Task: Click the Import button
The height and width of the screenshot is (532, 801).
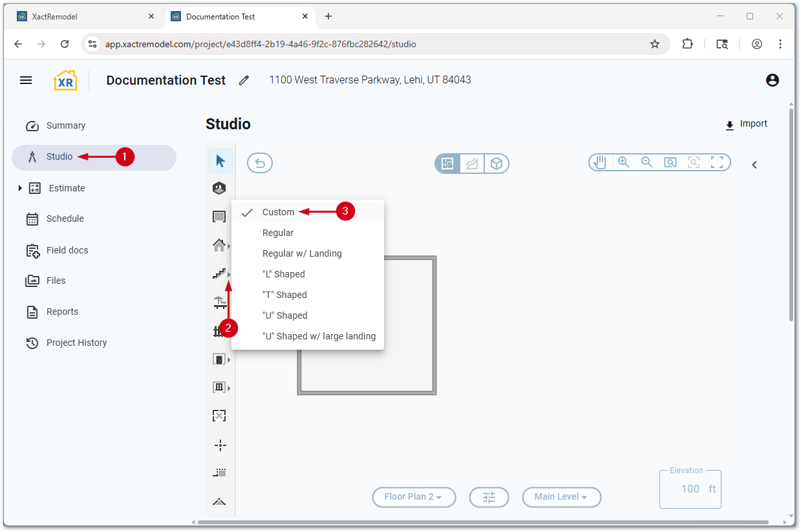Action: 746,124
